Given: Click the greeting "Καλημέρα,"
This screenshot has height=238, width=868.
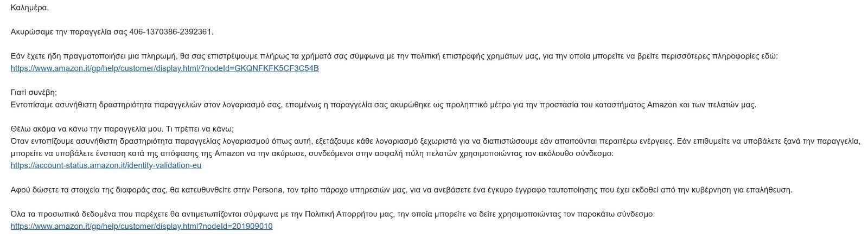Looking at the screenshot, I should pyautogui.click(x=30, y=8).
